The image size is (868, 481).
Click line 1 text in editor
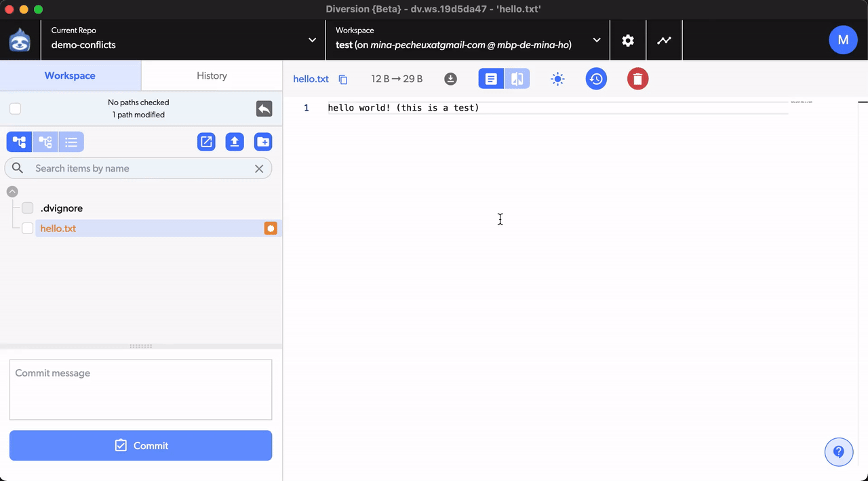click(403, 108)
